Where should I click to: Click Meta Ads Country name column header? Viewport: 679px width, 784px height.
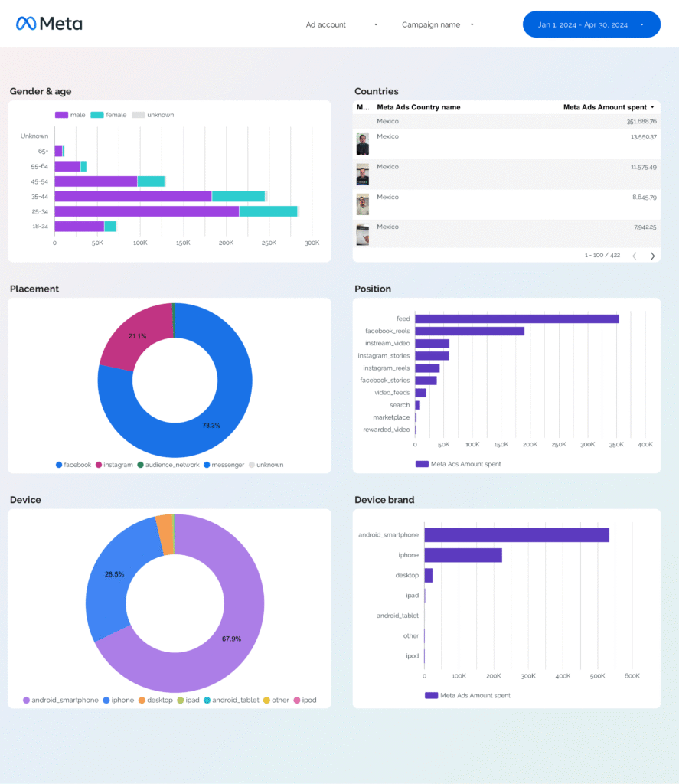[x=419, y=107]
